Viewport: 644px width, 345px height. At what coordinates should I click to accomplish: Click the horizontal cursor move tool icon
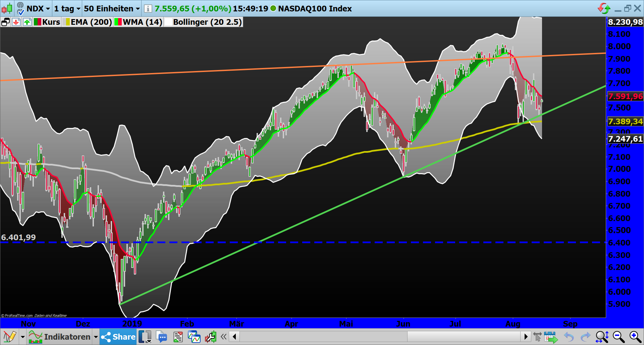[x=537, y=337]
